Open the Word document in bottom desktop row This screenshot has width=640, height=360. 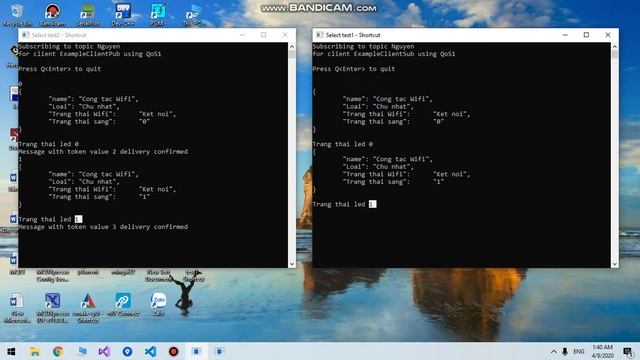[x=17, y=308]
